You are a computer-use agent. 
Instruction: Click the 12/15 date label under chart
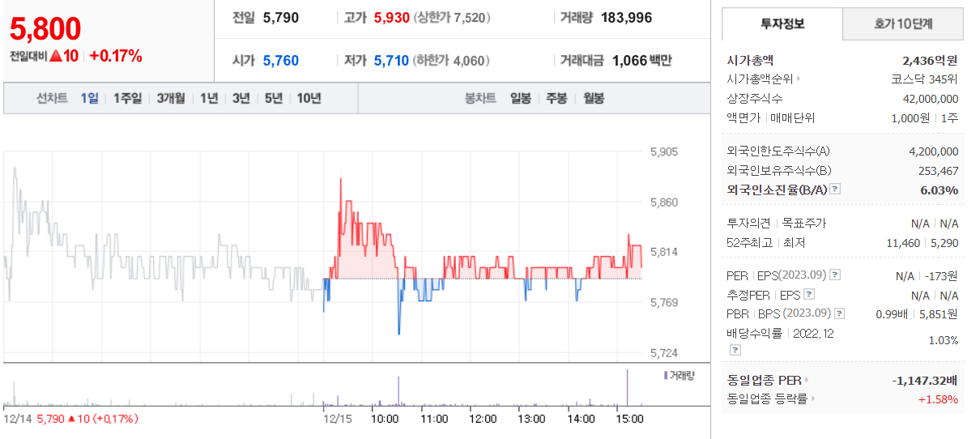point(336,419)
